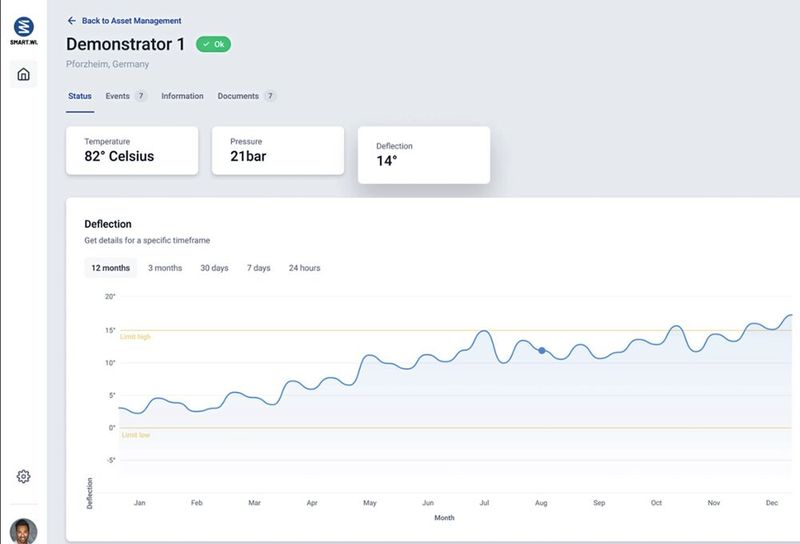Open the Documents tab

click(238, 96)
